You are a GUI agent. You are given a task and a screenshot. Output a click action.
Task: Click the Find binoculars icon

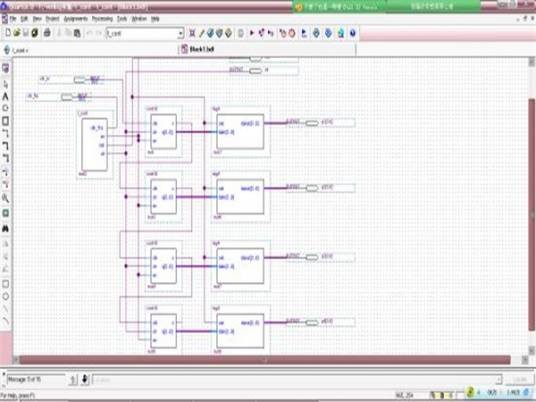(x=5, y=228)
